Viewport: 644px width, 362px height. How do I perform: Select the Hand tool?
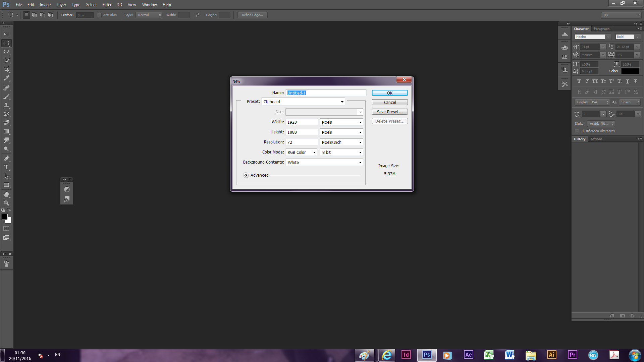point(6,194)
